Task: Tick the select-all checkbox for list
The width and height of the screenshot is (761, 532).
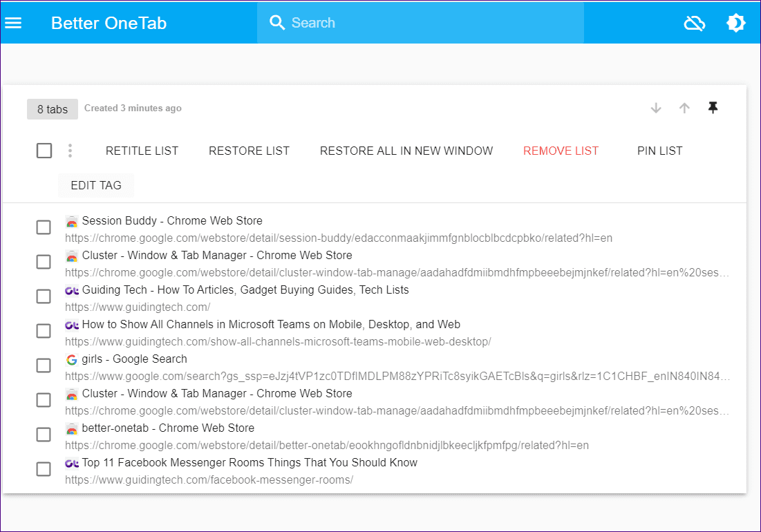Action: pyautogui.click(x=44, y=151)
